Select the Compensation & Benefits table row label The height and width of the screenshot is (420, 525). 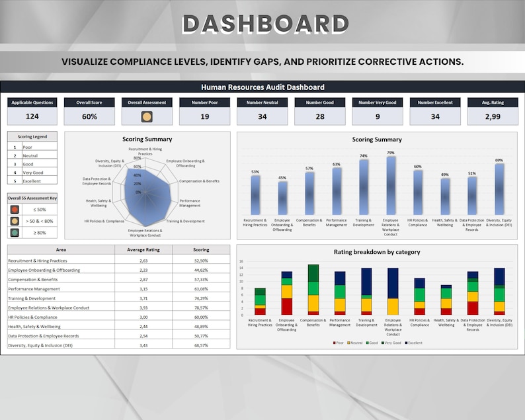coord(33,279)
